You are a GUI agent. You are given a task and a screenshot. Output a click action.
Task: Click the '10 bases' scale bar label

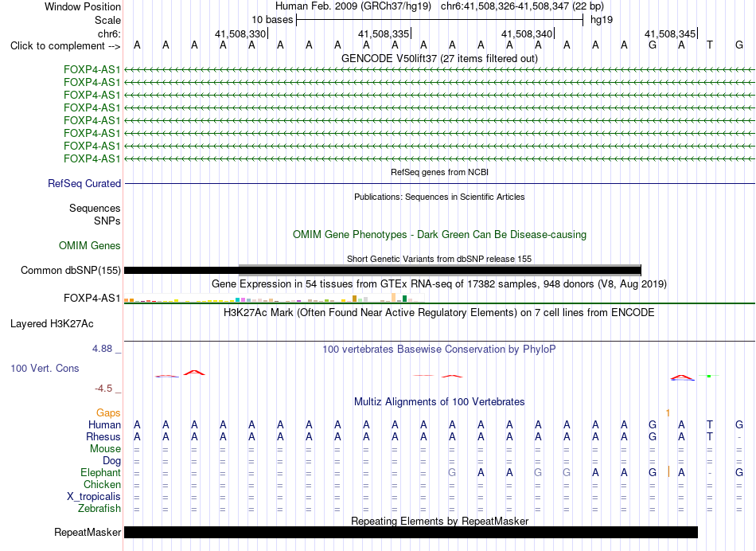tap(272, 20)
